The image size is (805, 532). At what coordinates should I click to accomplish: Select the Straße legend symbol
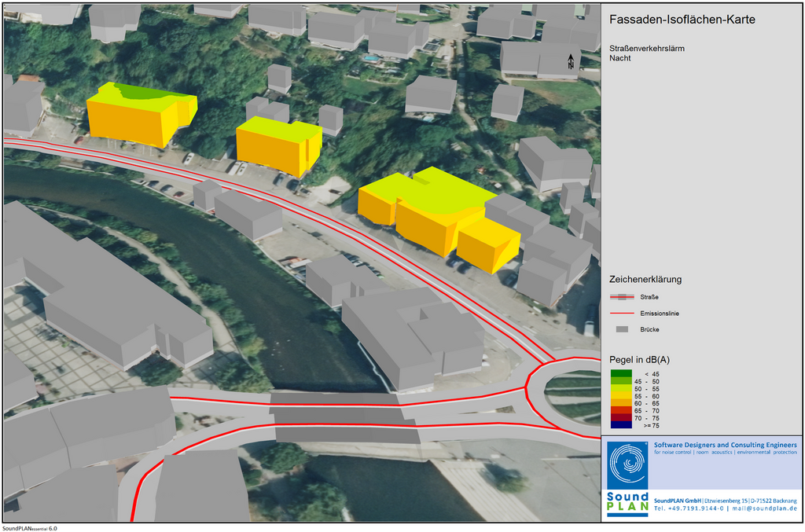(622, 297)
